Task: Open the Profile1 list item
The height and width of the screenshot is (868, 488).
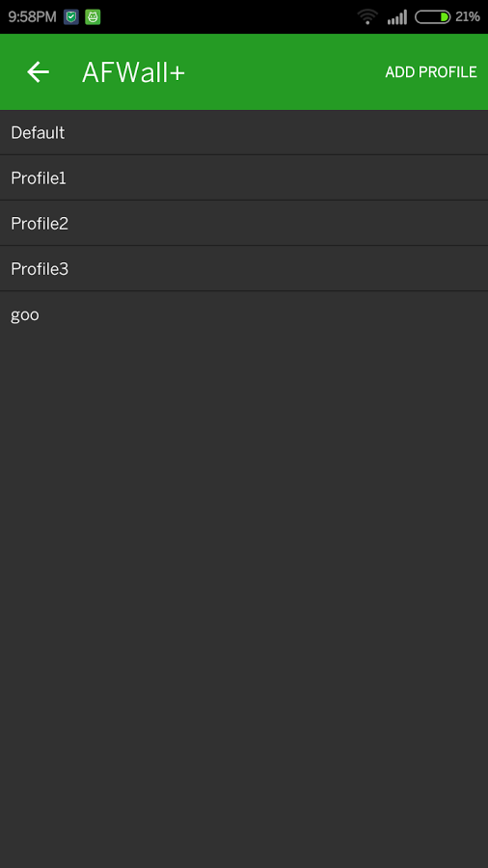Action: click(x=244, y=177)
